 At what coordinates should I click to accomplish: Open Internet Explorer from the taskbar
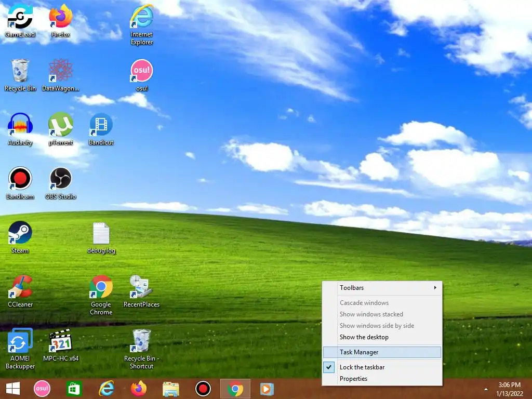click(x=106, y=389)
